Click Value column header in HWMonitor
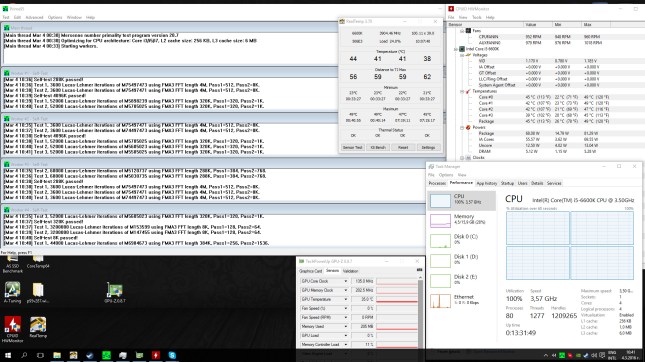The height and width of the screenshot is (362, 645). [x=538, y=25]
